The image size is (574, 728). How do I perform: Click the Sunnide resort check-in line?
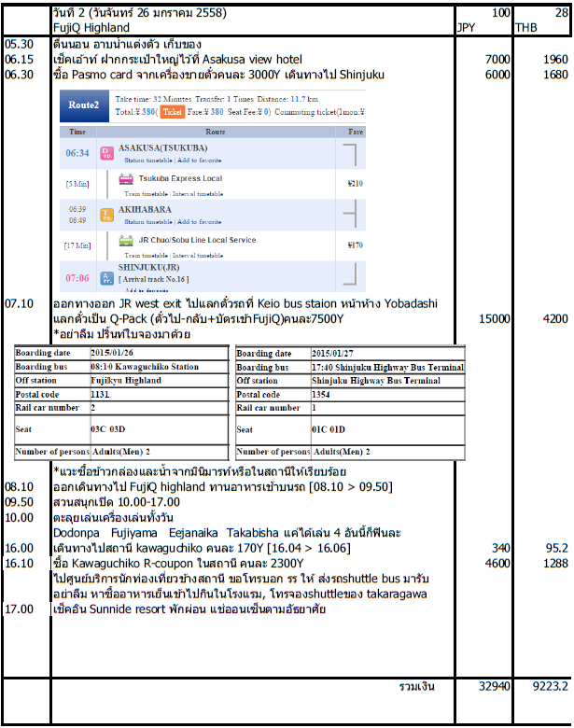(x=189, y=609)
